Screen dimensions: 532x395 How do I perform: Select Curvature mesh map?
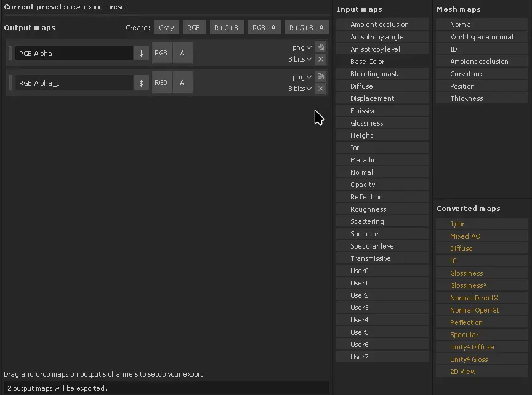[x=482, y=74]
